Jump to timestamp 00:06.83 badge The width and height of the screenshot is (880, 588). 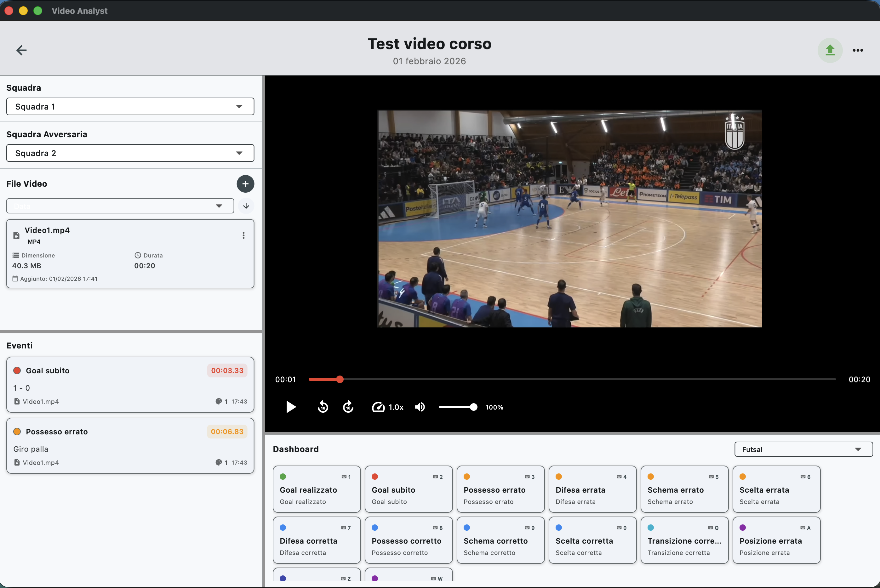point(227,432)
